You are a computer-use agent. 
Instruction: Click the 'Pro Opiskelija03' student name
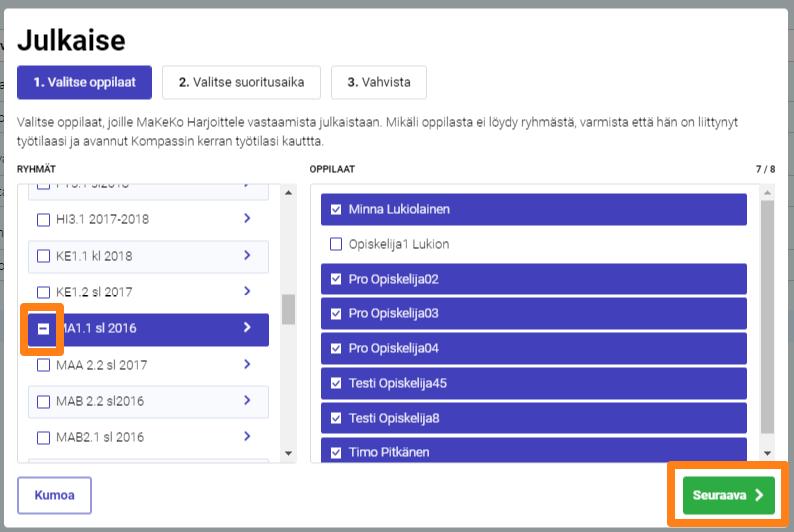pos(393,313)
